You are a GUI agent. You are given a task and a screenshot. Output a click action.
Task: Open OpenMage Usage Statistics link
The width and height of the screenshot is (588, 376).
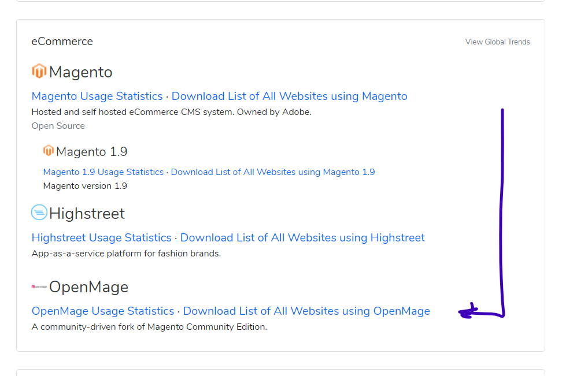click(103, 311)
